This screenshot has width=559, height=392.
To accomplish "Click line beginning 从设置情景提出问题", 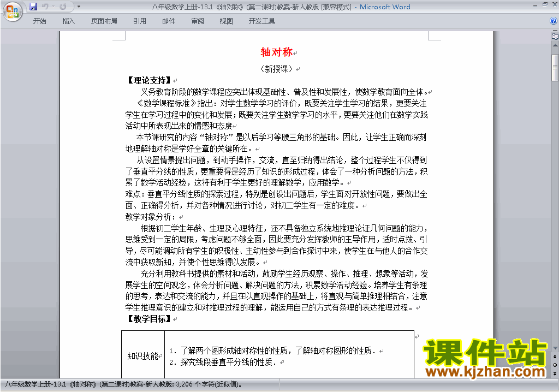I will click(x=282, y=160).
